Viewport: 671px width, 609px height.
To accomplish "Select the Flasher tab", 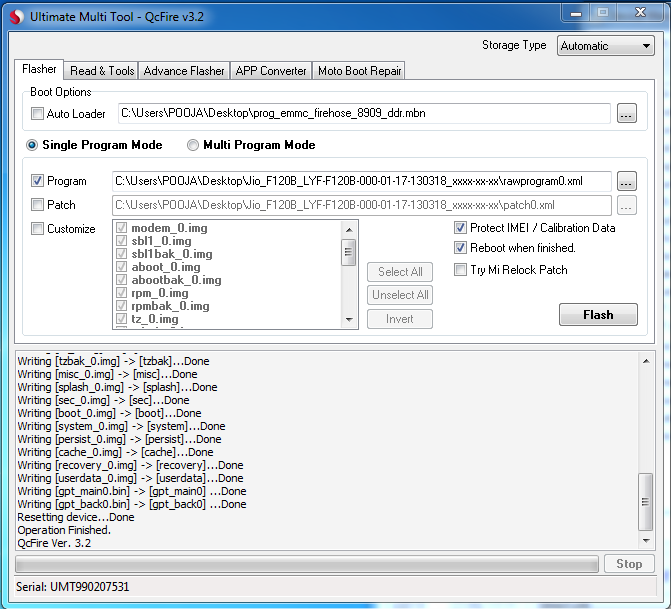I will coord(39,69).
